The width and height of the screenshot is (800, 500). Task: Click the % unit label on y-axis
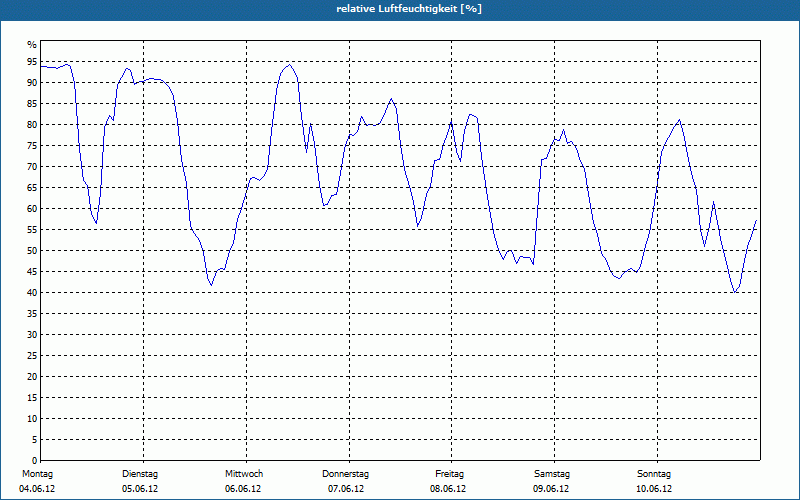click(32, 45)
